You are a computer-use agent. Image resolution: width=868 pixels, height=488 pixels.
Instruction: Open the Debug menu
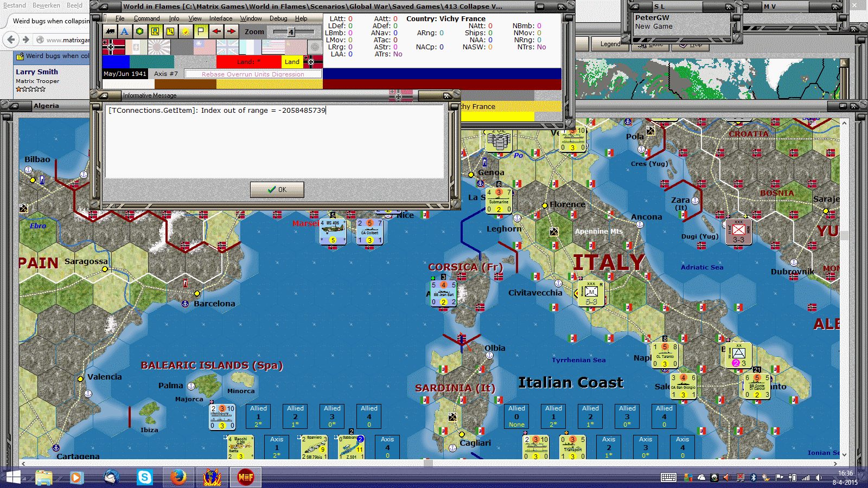click(x=279, y=18)
